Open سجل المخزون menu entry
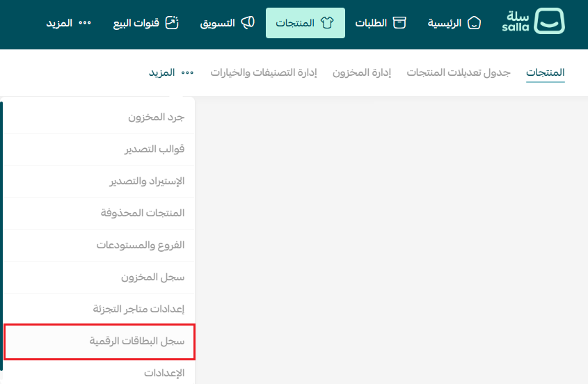 [x=99, y=277]
